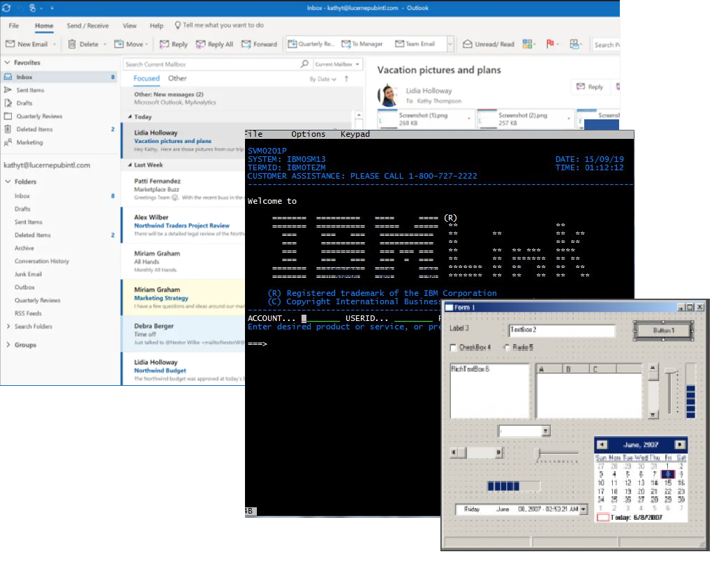Image resolution: width=728 pixels, height=568 pixels.
Task: Click the Delete icon in Outlook ribbon
Action: [72, 44]
